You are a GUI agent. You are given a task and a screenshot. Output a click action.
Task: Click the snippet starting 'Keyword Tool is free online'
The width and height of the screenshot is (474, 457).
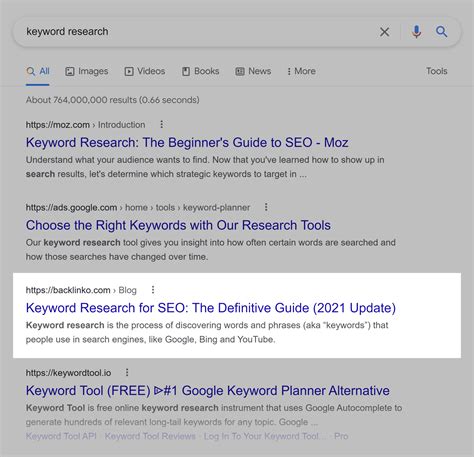[x=214, y=415]
